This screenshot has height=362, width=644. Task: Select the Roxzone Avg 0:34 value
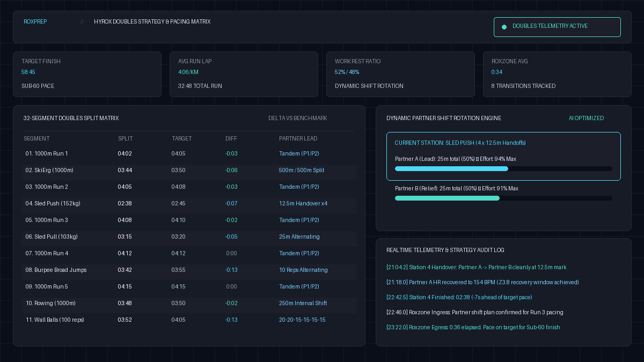(497, 72)
